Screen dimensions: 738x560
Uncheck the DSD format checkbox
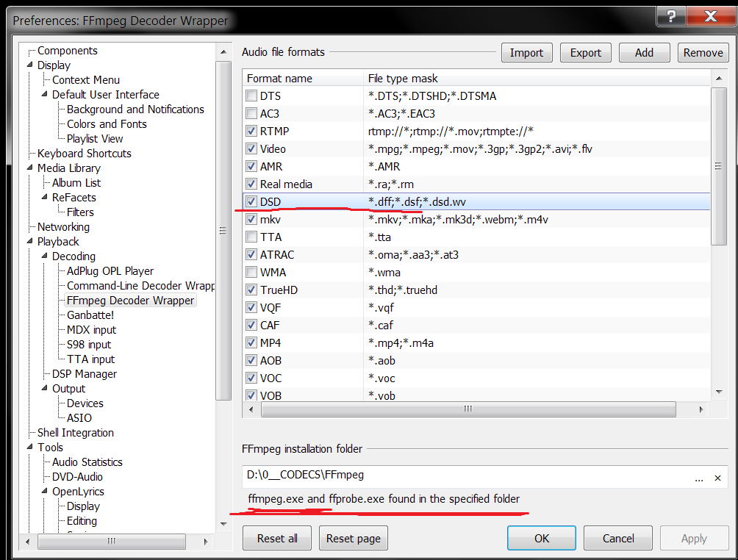pos(251,202)
